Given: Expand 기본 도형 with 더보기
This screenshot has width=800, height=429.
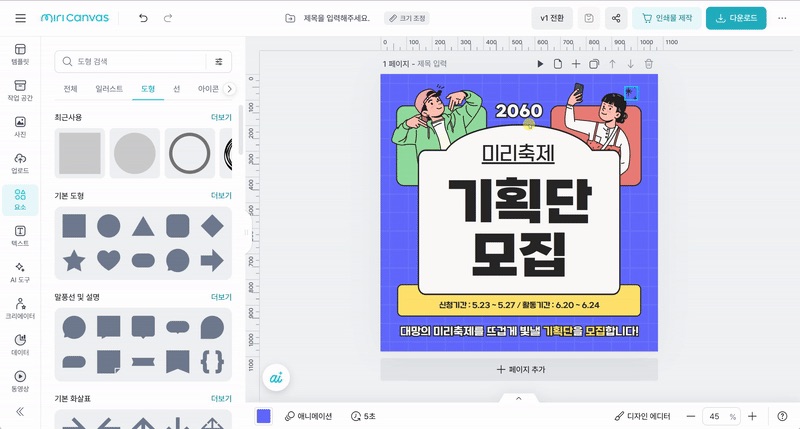Looking at the screenshot, I should (x=221, y=195).
